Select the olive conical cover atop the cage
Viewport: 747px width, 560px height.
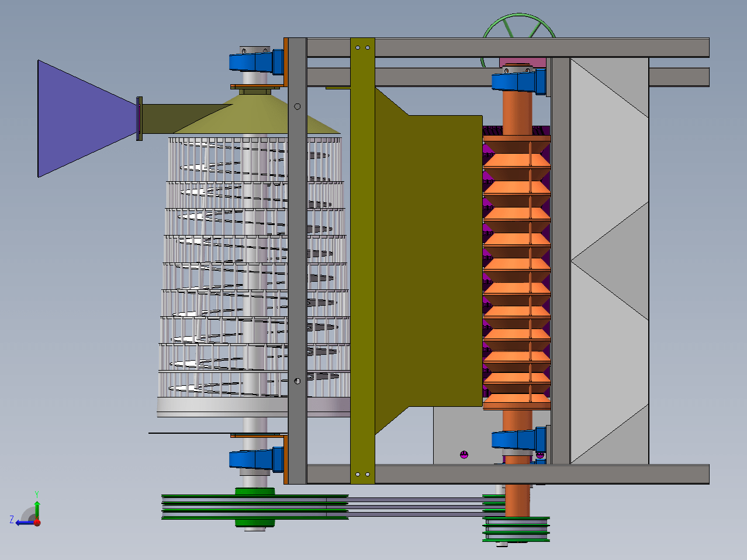coord(257,115)
